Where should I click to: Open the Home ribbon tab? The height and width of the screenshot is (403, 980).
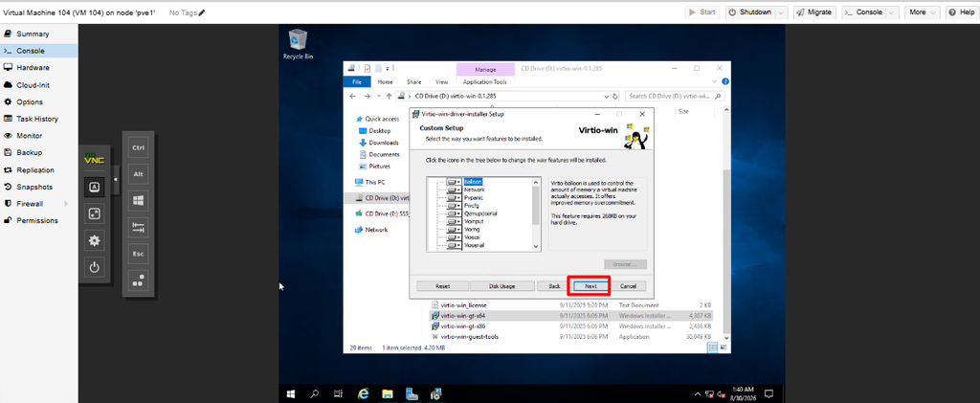[x=385, y=82]
